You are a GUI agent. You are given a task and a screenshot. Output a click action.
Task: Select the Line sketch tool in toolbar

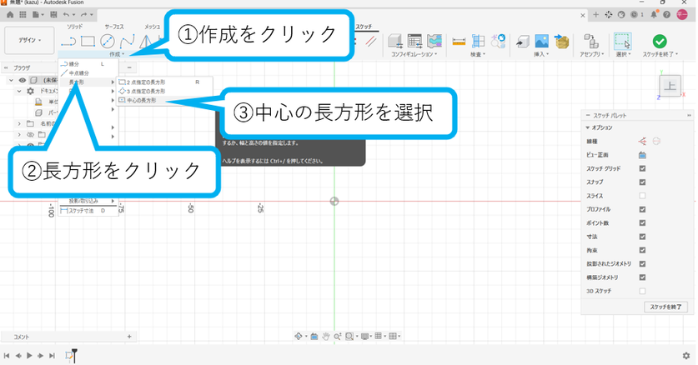pyautogui.click(x=68, y=42)
